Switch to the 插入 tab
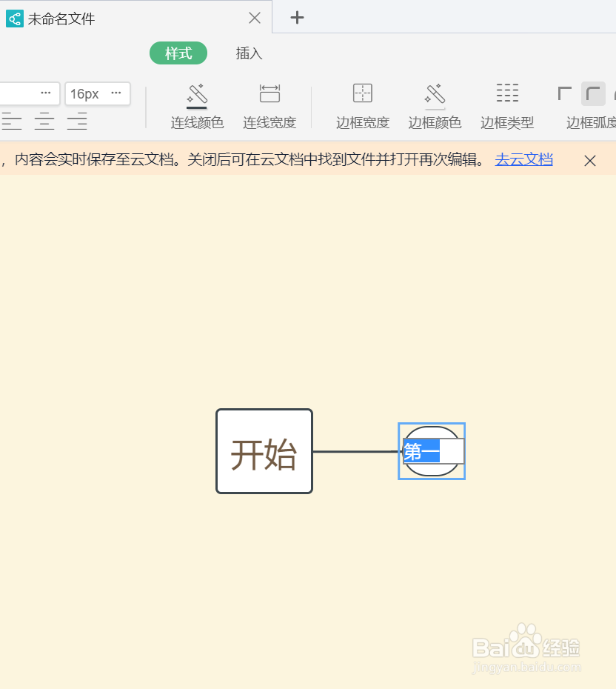Image resolution: width=616 pixels, height=689 pixels. click(249, 53)
